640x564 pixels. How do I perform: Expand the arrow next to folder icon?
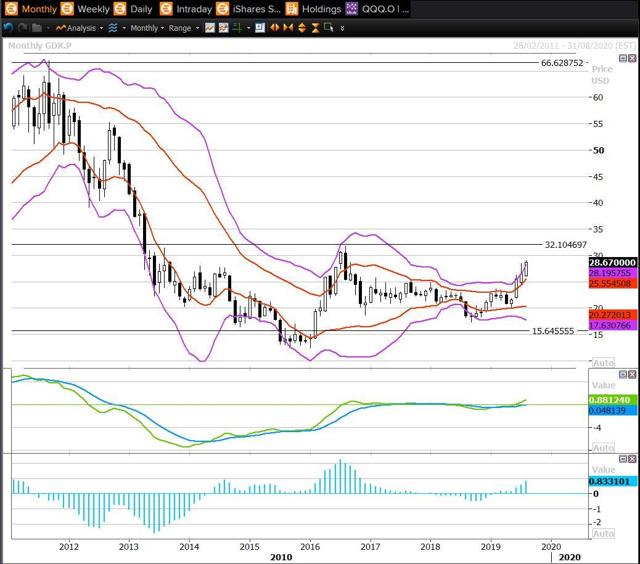48,28
